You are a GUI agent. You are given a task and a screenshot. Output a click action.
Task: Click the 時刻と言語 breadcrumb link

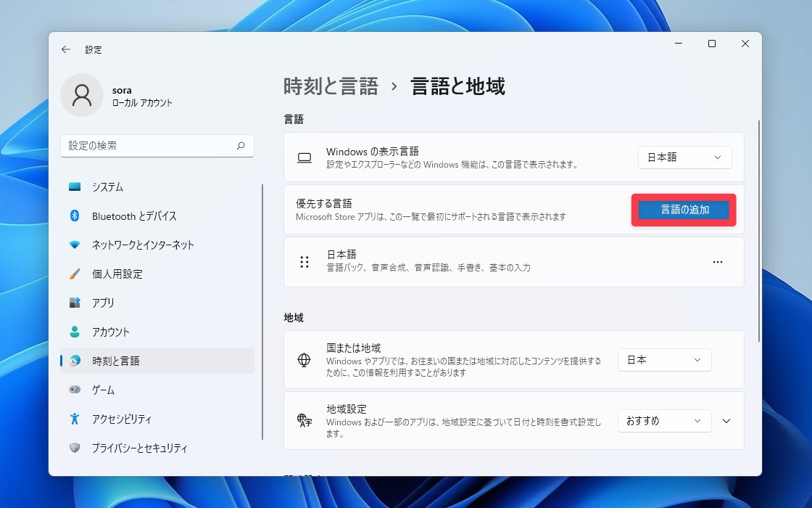pyautogui.click(x=331, y=86)
